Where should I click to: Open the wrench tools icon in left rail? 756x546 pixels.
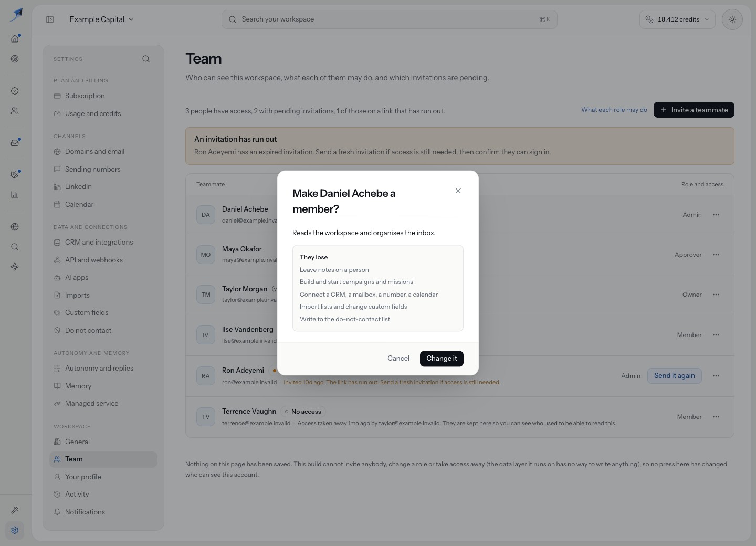tap(15, 510)
